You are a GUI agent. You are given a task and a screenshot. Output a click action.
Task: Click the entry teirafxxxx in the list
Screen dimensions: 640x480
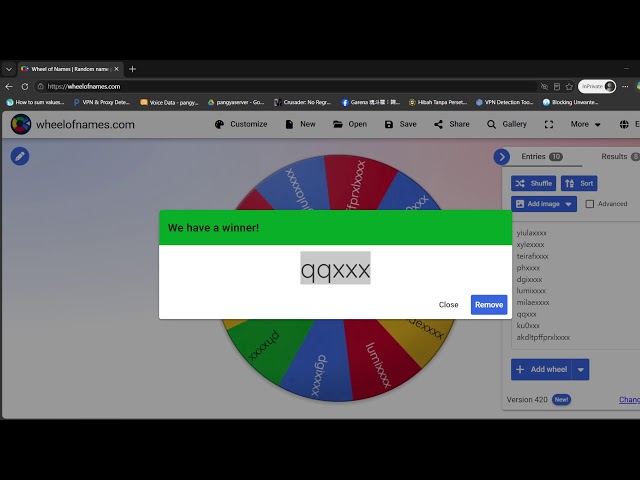pyautogui.click(x=532, y=256)
